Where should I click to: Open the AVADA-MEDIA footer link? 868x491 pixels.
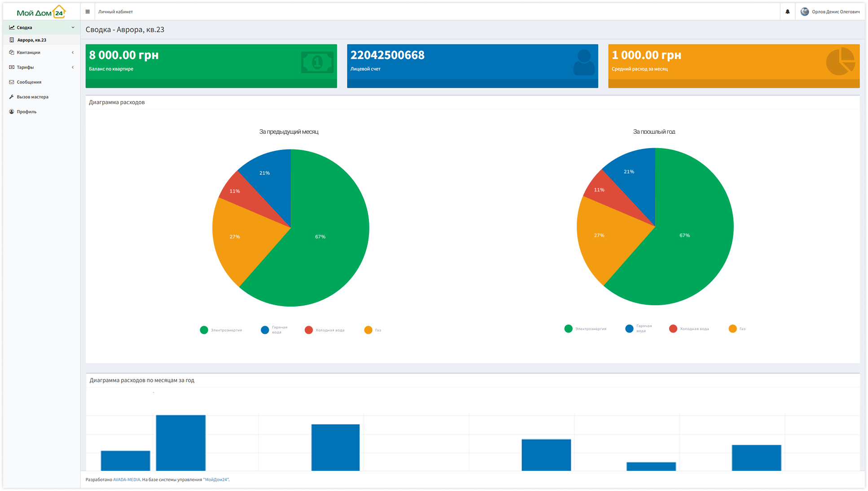tap(127, 479)
